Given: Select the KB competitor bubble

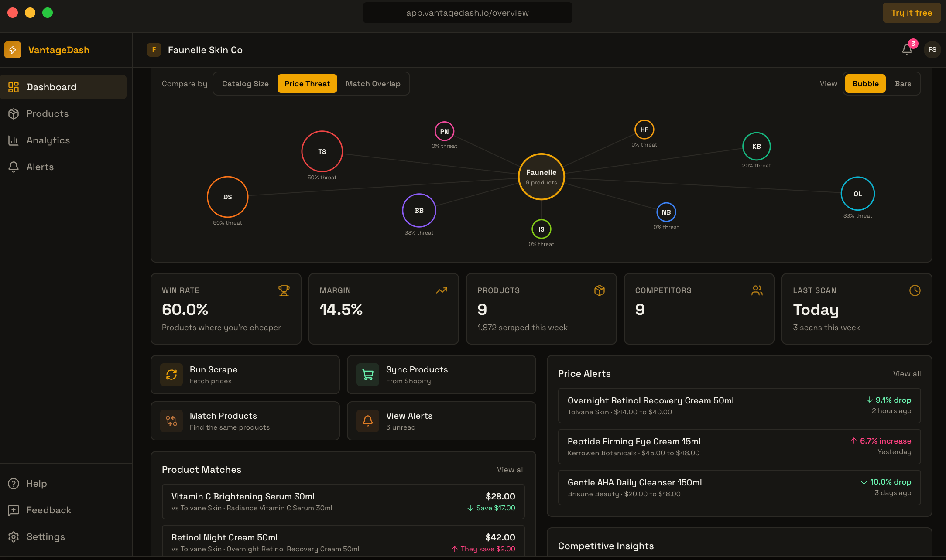Looking at the screenshot, I should [757, 147].
